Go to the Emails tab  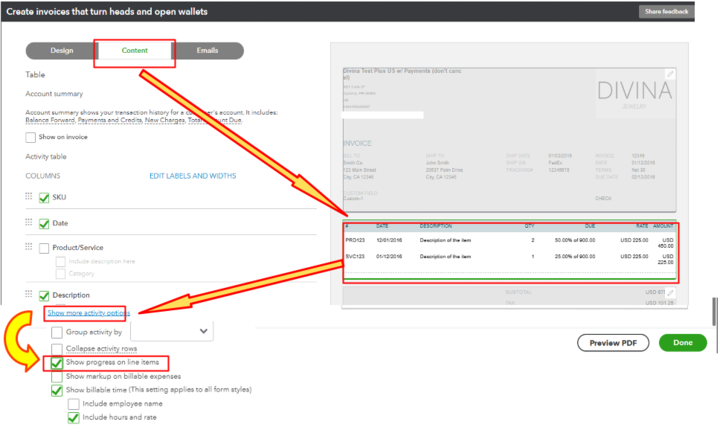click(x=208, y=51)
